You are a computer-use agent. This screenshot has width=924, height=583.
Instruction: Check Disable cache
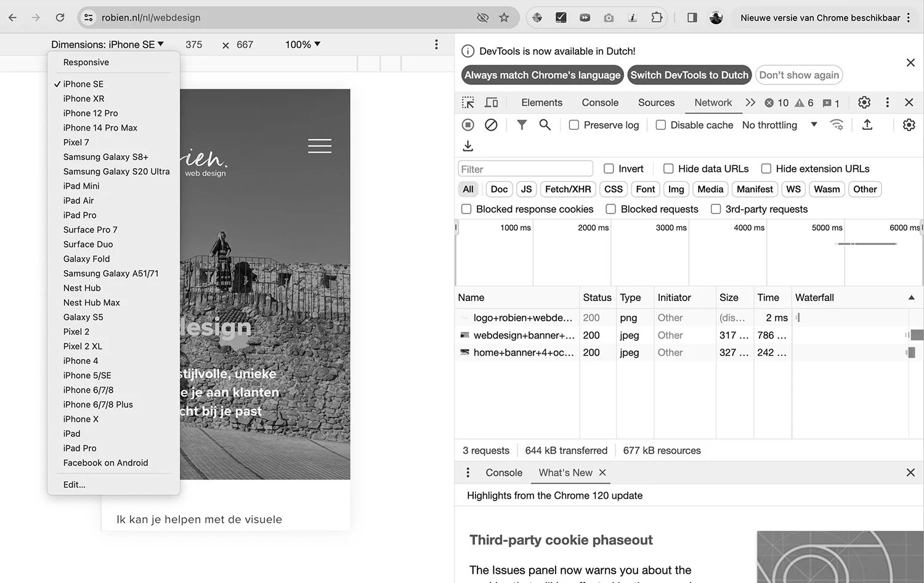coord(660,125)
